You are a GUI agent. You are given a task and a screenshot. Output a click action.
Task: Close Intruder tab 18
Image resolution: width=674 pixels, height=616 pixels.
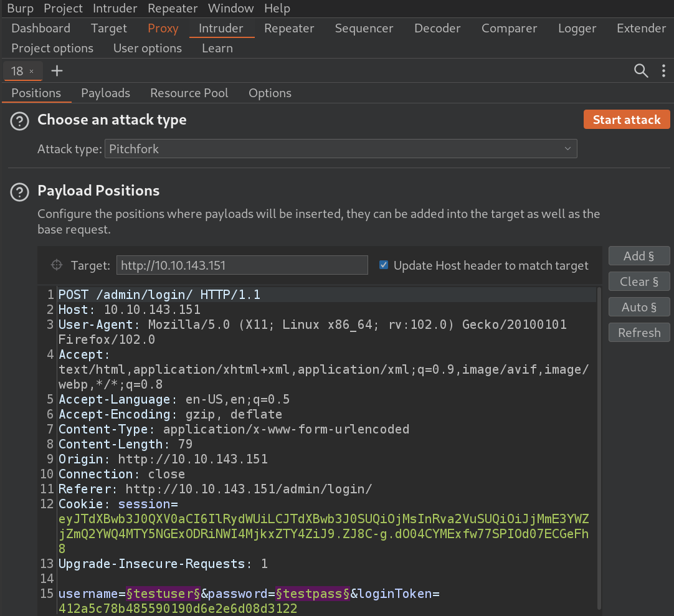[x=31, y=72]
